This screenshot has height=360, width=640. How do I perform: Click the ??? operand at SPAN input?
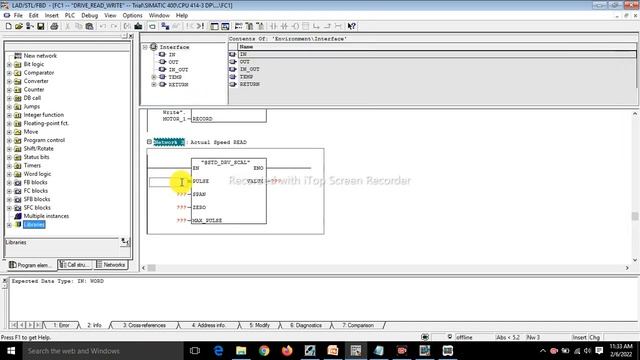tap(181, 194)
